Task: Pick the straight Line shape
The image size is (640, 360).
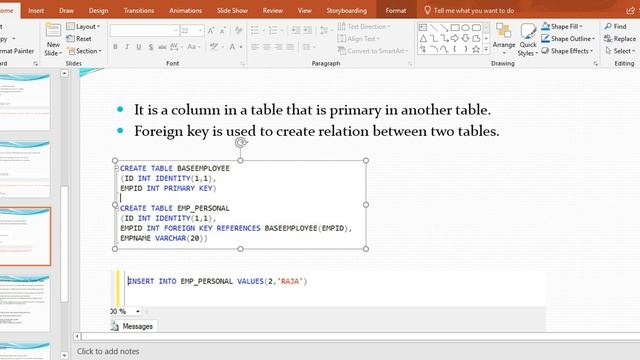Action: coord(433,28)
